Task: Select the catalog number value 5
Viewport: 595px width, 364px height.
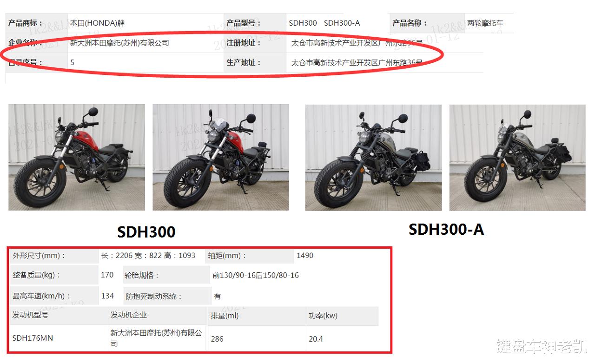Action: point(72,62)
